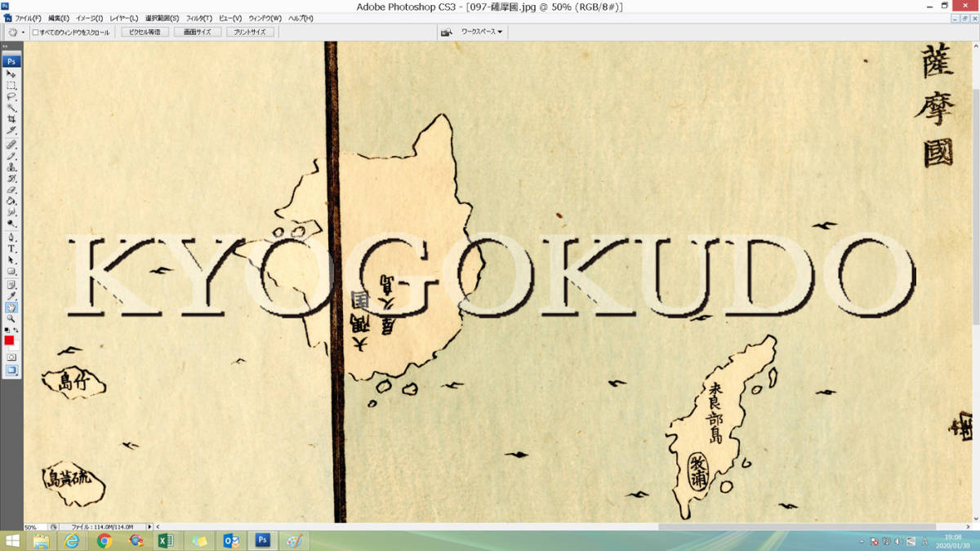Select the History Brush tool
The image size is (980, 551).
(x=11, y=179)
